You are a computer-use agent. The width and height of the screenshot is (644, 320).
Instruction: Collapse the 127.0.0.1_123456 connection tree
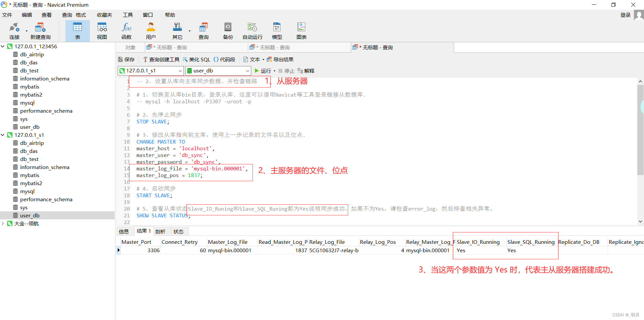(3, 46)
